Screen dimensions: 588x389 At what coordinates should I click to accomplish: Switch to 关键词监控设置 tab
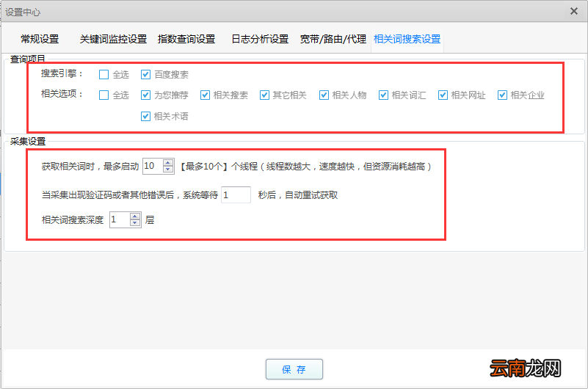pyautogui.click(x=113, y=39)
